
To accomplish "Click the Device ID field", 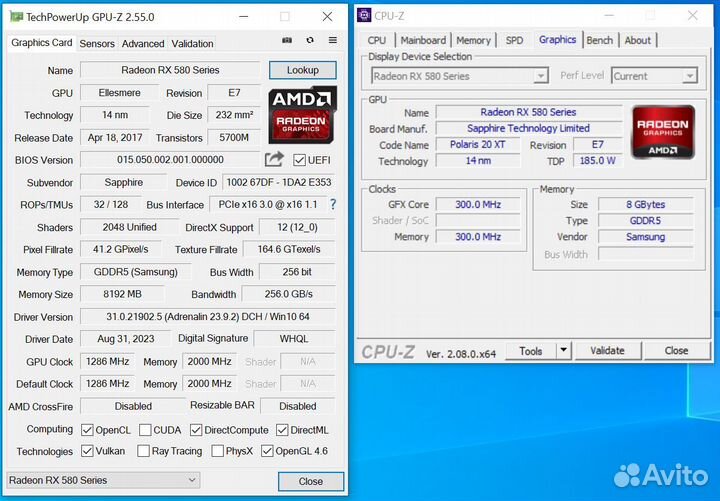I will [x=279, y=182].
